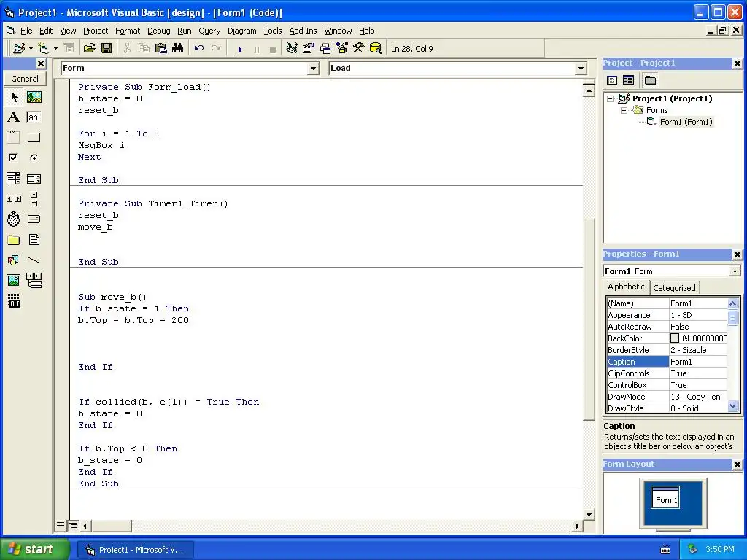Open the Form Layout Window toolbar icon
Viewport: 747px width, 560px height.
pyautogui.click(x=325, y=49)
